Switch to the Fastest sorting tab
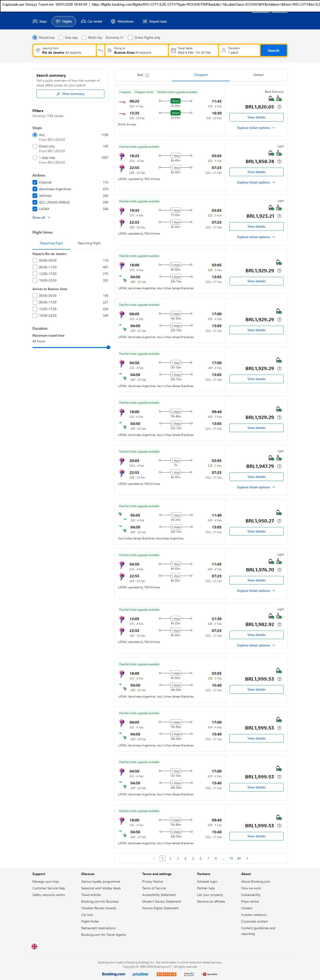 pos(258,75)
